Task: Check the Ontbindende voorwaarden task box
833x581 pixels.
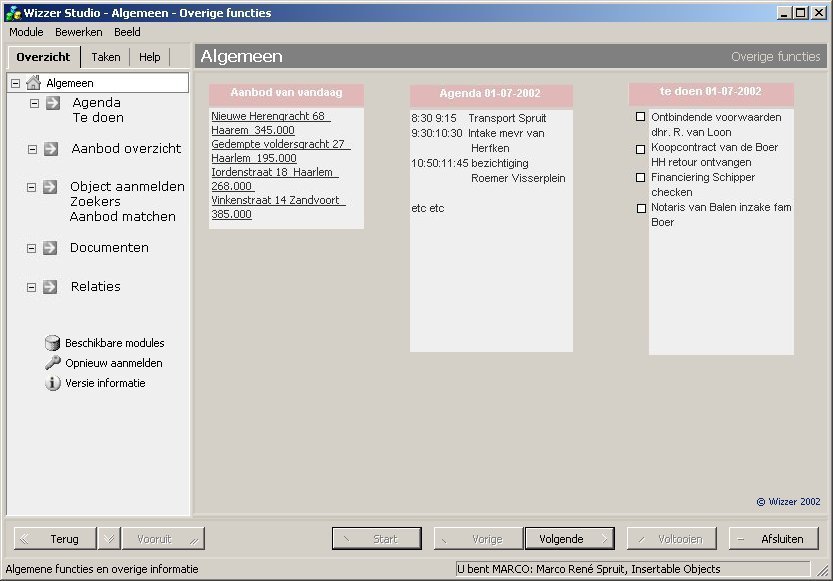Action: (641, 117)
